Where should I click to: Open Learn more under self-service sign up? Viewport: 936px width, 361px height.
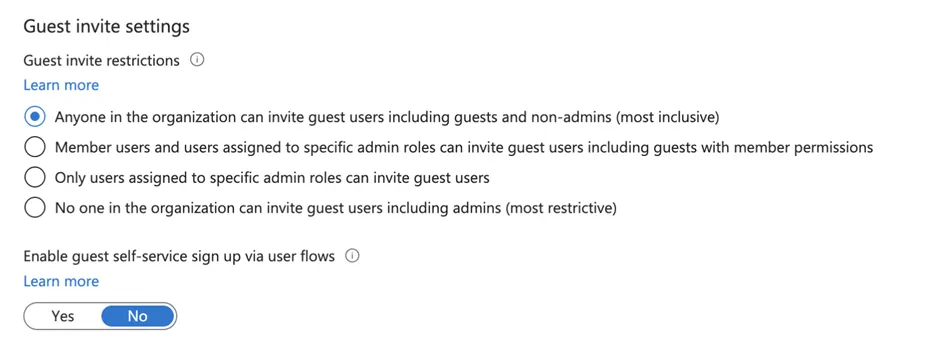pyautogui.click(x=61, y=281)
